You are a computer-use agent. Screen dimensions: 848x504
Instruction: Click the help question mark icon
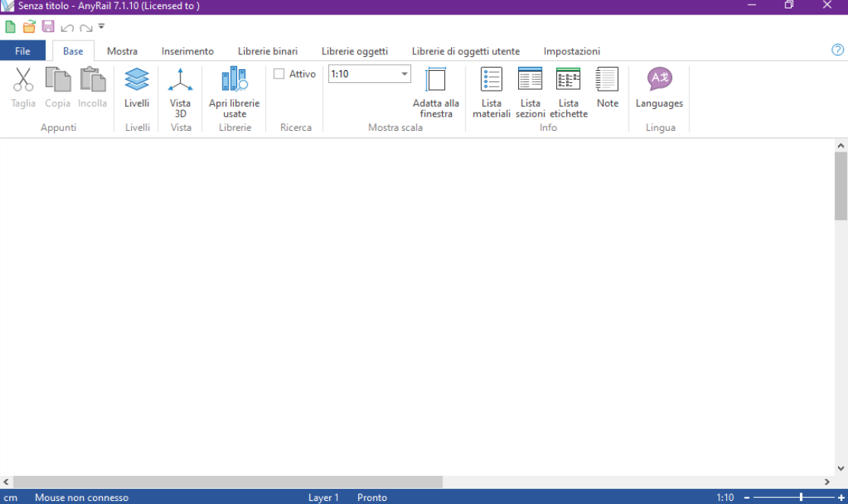point(838,49)
